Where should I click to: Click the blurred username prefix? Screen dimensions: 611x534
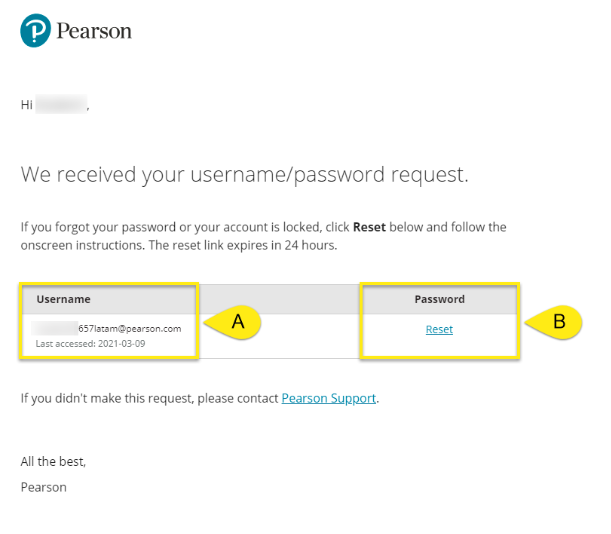[x=55, y=328]
